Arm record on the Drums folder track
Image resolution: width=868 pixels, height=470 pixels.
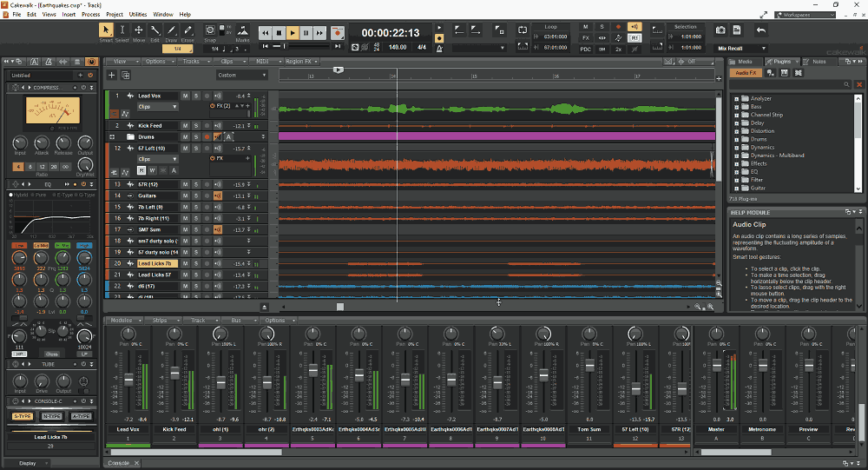[207, 137]
